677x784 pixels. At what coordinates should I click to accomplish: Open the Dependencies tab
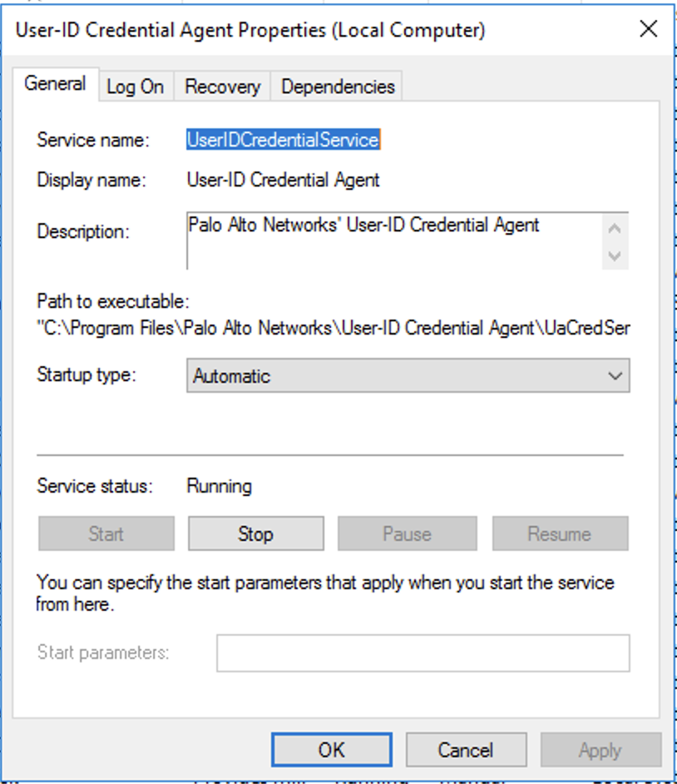tap(338, 87)
